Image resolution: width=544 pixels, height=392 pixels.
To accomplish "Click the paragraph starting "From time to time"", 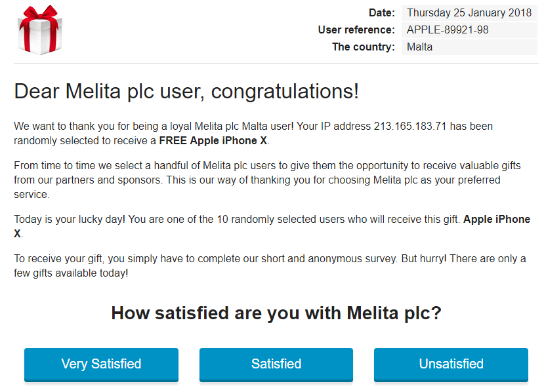I will (x=257, y=180).
